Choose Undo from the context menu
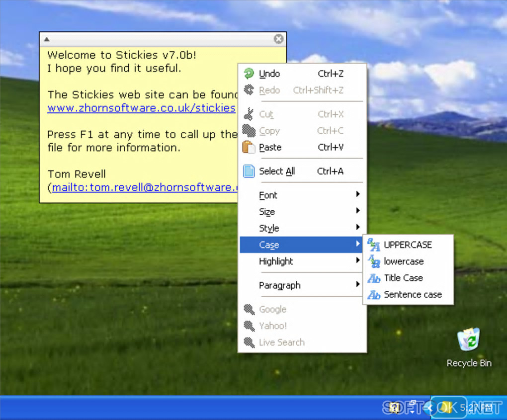Viewport: 507px width, 420px height. pos(301,74)
